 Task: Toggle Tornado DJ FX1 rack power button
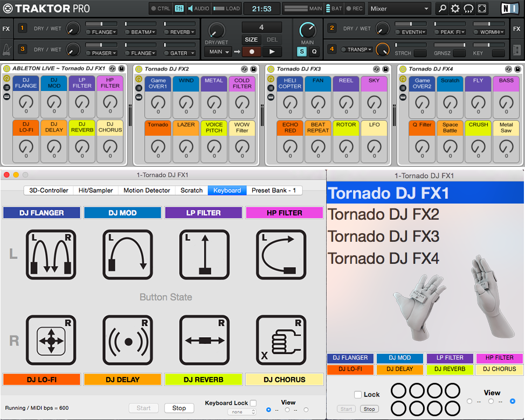pyautogui.click(x=6, y=68)
